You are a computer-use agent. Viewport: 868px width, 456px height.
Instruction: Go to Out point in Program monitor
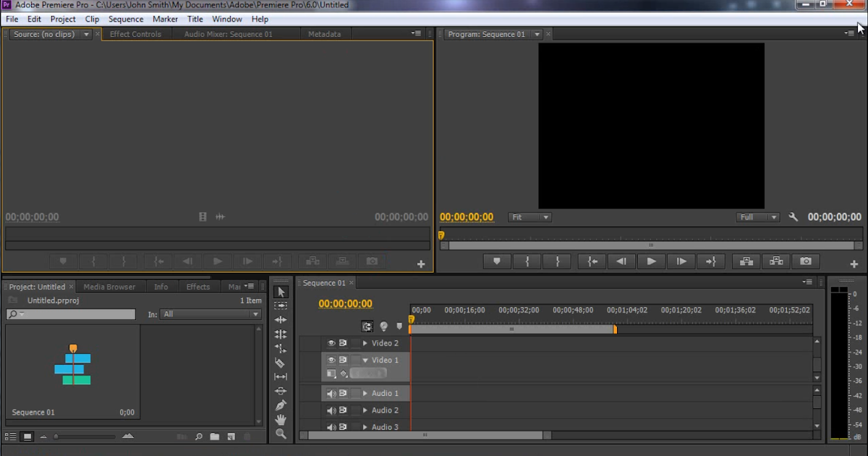(x=711, y=261)
